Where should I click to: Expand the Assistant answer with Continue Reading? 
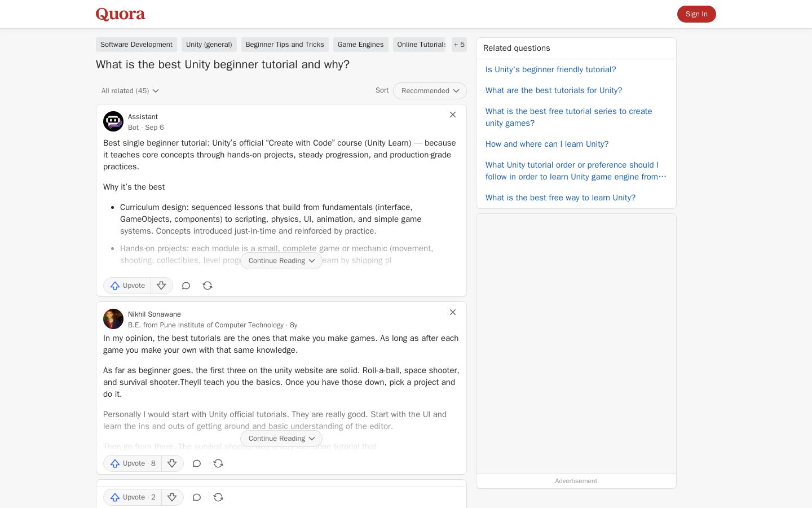pos(281,261)
